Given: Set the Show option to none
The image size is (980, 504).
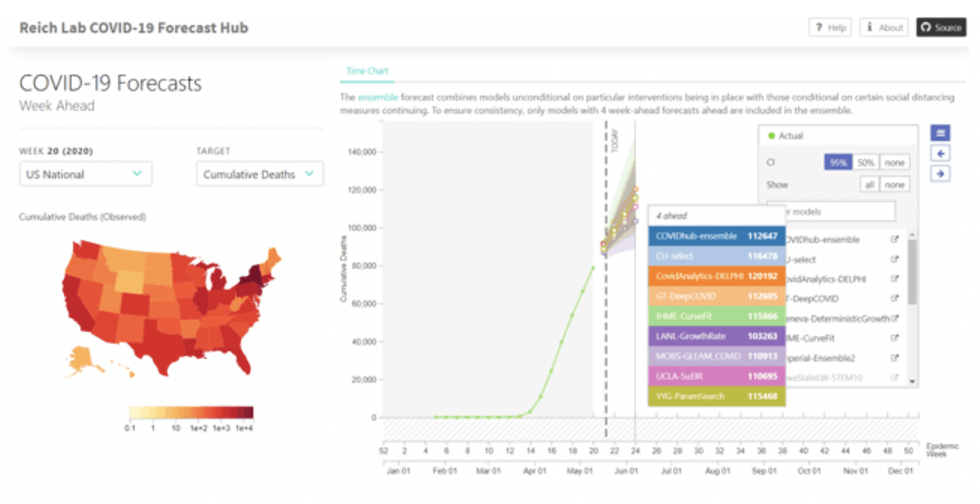Looking at the screenshot, I should tap(895, 185).
